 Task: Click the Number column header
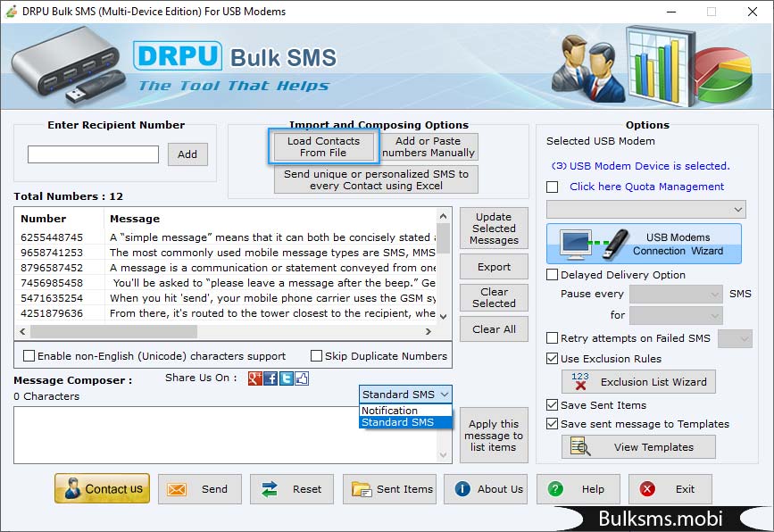click(x=60, y=219)
